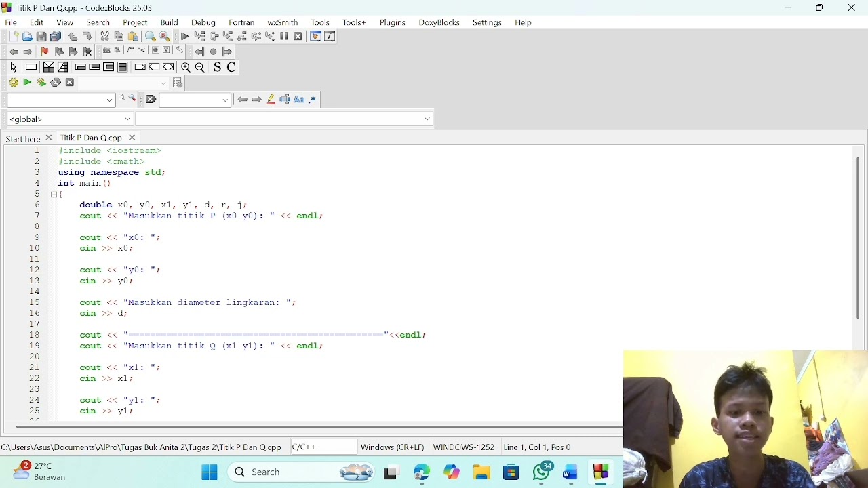Zoom out magnifier minus icon
Viewport: 868px width, 488px height.
[x=200, y=68]
